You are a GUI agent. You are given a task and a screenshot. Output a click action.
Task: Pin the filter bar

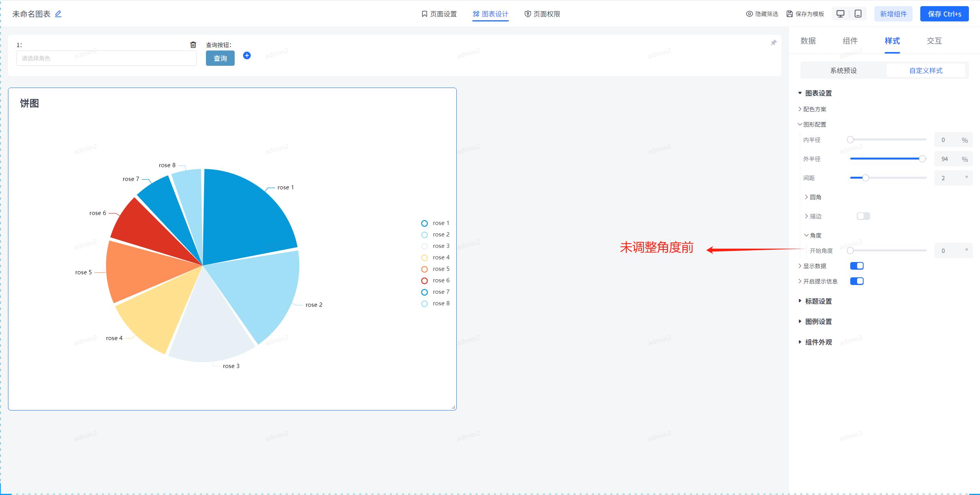(773, 42)
